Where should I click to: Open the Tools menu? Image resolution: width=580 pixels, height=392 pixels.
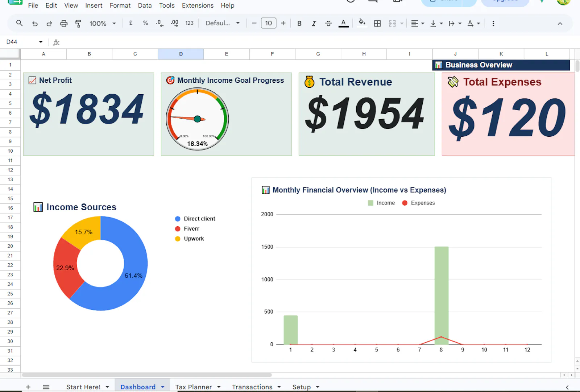pos(167,5)
